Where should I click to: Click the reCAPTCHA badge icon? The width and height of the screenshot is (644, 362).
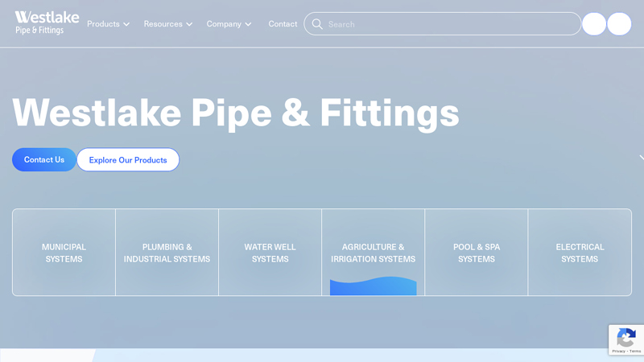point(626,338)
